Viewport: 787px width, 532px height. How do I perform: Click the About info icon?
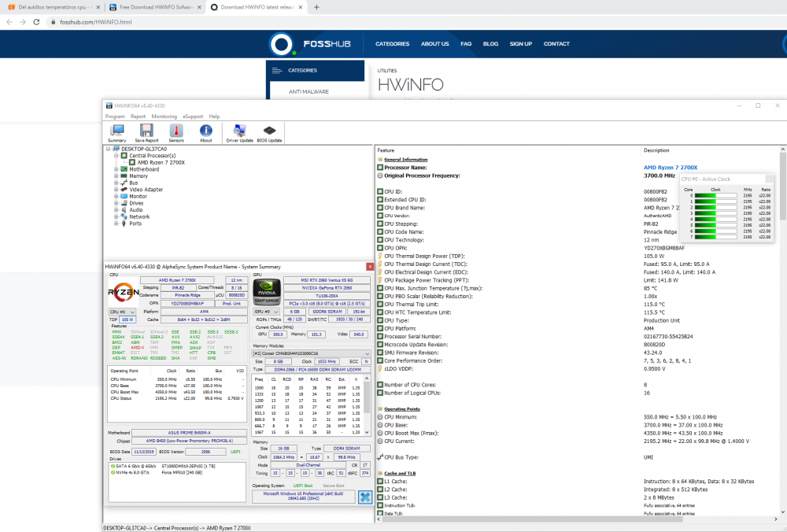(x=205, y=133)
